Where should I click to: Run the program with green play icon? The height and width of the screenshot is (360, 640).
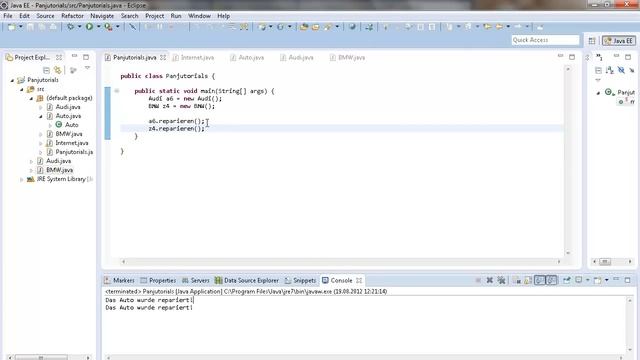click(89, 27)
